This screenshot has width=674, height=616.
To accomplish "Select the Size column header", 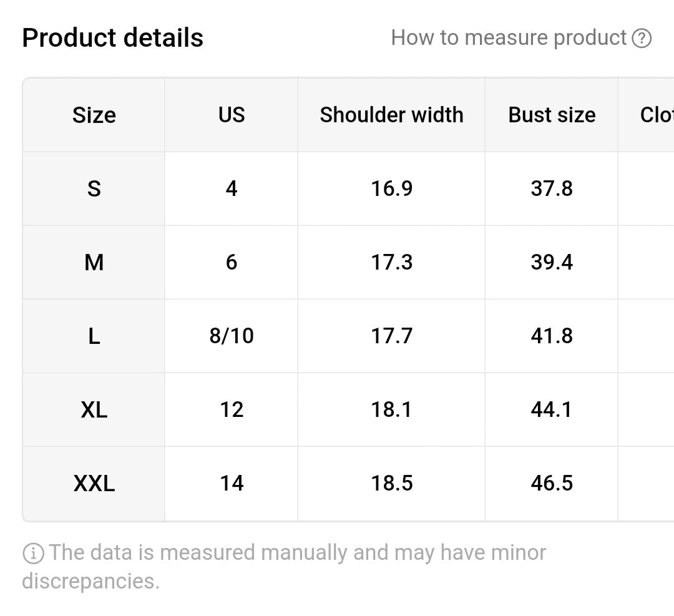I will [x=94, y=115].
